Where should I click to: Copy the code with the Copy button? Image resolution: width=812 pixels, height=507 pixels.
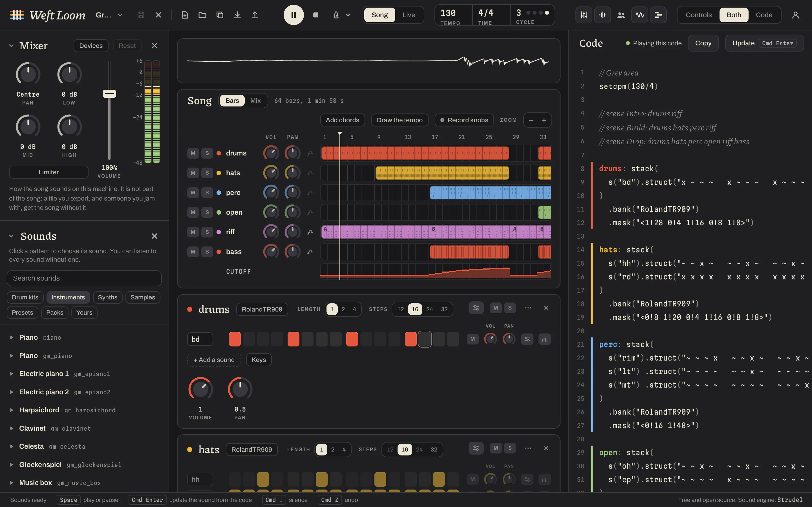703,43
